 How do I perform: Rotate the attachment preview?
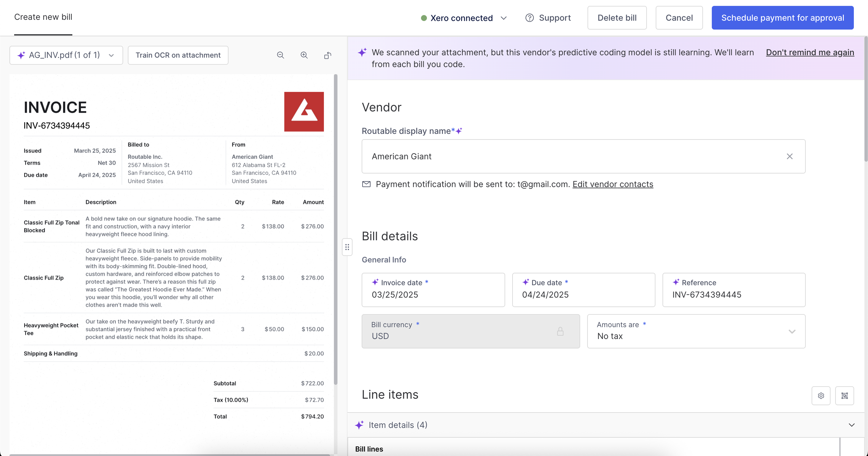coord(327,55)
